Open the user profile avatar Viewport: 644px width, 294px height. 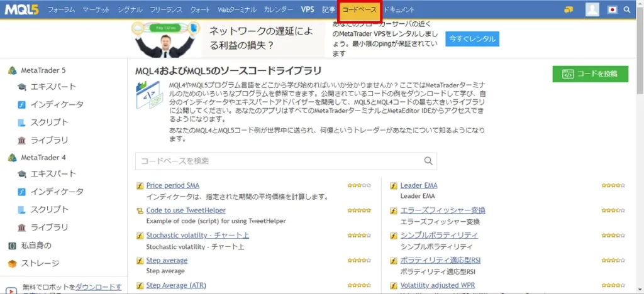click(592, 9)
